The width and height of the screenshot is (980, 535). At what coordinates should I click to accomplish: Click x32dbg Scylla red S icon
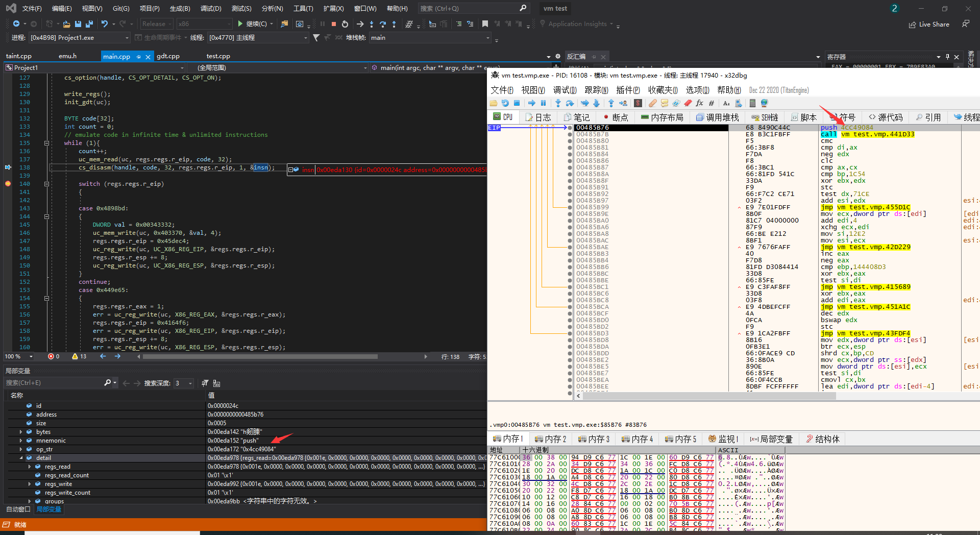(x=638, y=103)
